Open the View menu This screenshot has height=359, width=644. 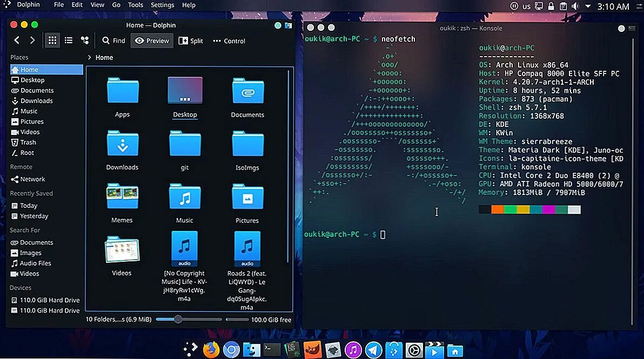[97, 5]
